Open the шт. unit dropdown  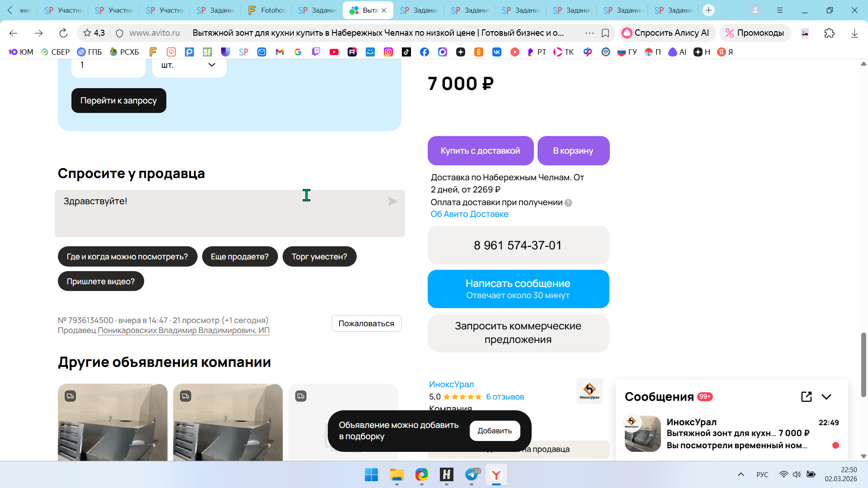189,65
